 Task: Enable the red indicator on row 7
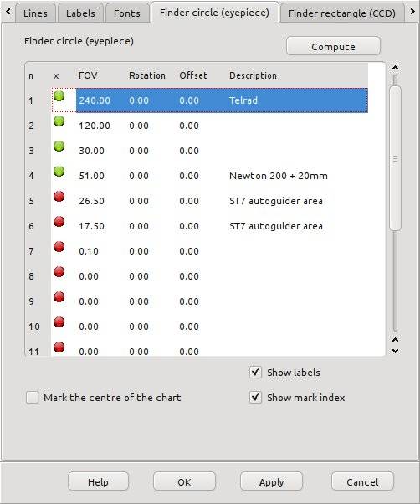59,246
